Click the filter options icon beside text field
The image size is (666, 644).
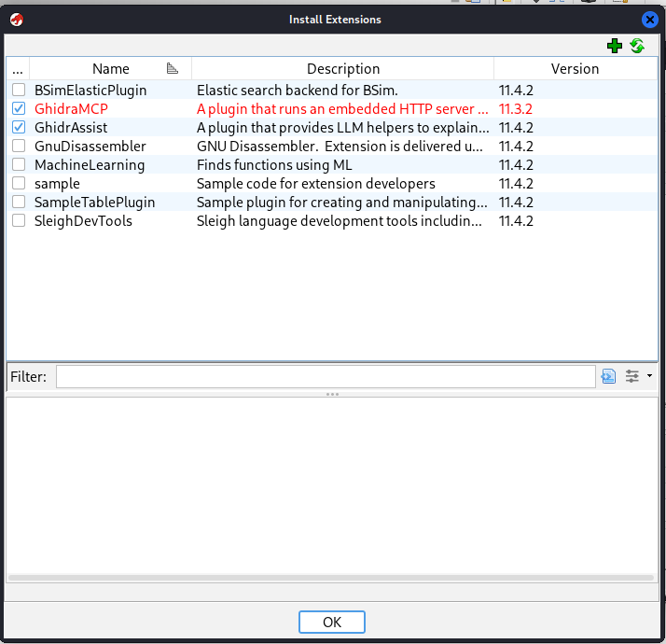609,376
